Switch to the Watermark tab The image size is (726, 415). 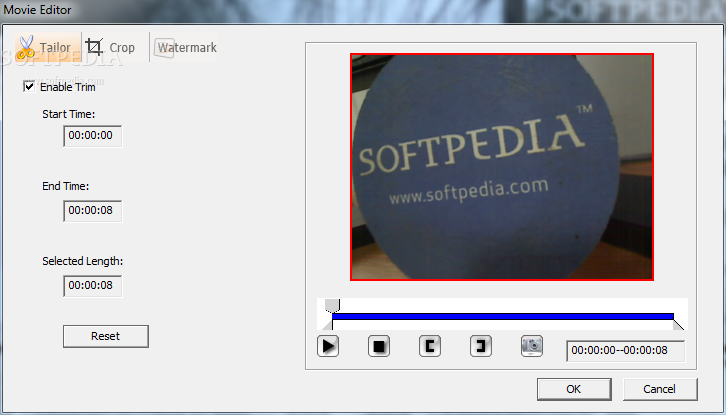pyautogui.click(x=184, y=47)
